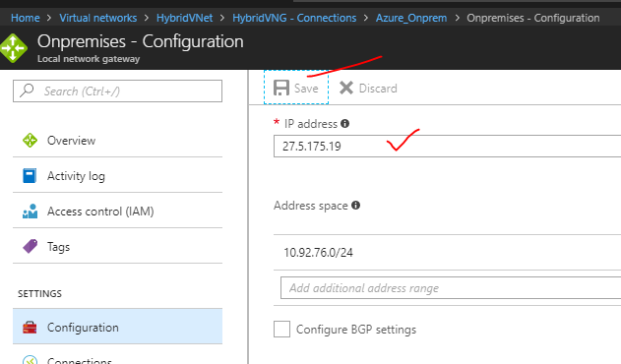The image size is (621, 364).
Task: Navigate to Virtual networks breadcrumb
Action: 97,18
